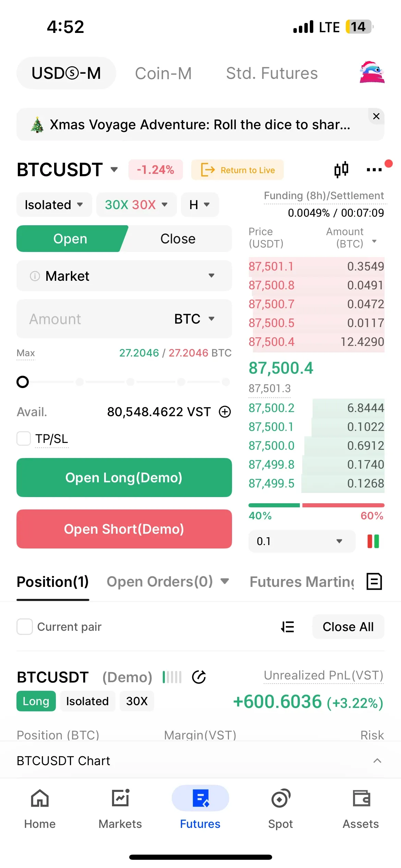Image resolution: width=401 pixels, height=868 pixels.
Task: Enable the TP/SL checkbox
Action: 24,438
